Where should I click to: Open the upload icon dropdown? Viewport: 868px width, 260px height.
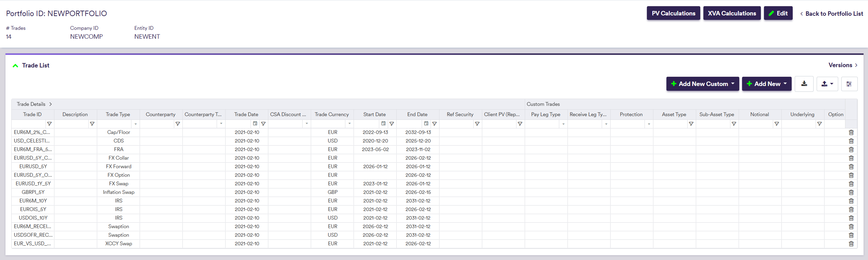tap(827, 84)
